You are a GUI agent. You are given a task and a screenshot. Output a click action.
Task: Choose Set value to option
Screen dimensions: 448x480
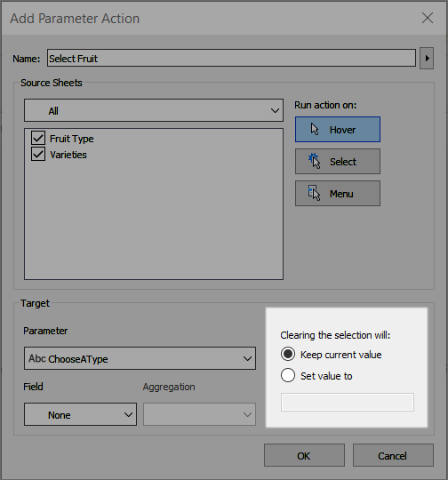point(288,375)
